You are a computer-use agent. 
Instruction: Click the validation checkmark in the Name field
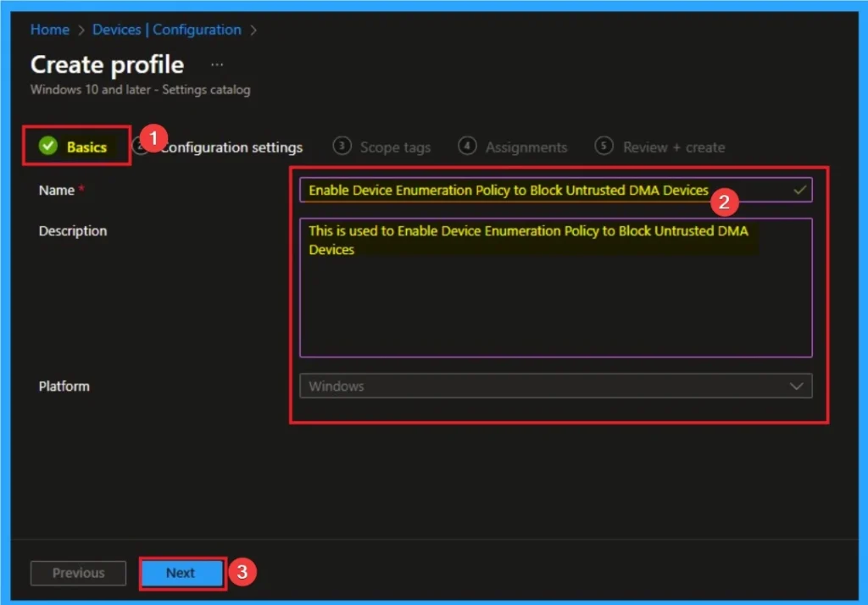tap(798, 191)
